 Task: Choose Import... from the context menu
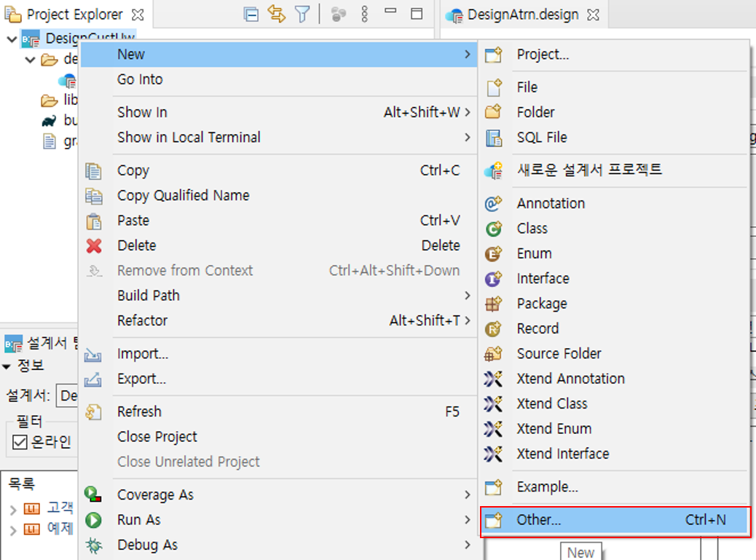[143, 354]
